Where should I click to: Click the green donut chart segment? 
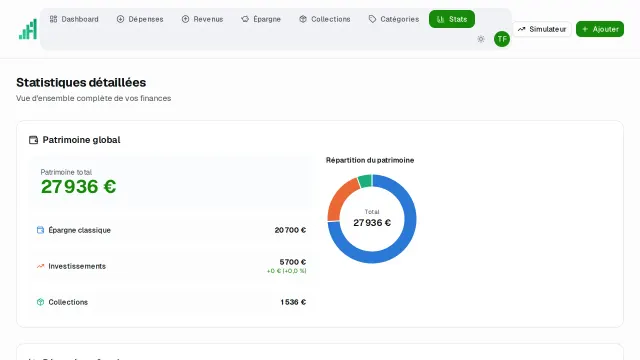pyautogui.click(x=365, y=181)
